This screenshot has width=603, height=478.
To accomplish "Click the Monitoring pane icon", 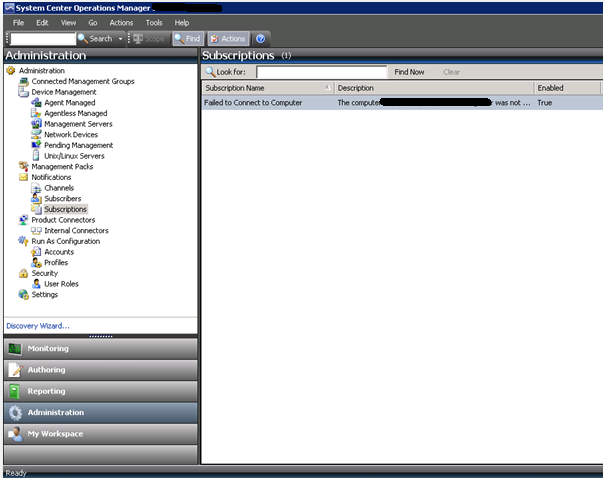I will pyautogui.click(x=15, y=348).
